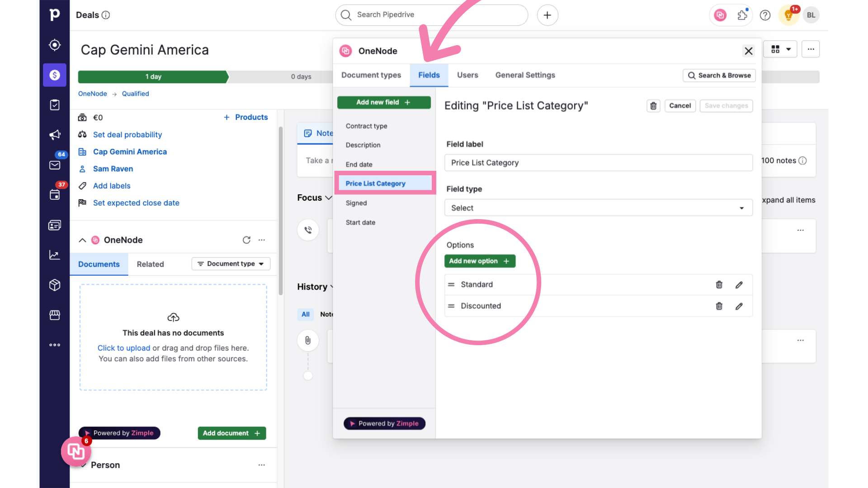Delete the Discounted option

click(719, 306)
